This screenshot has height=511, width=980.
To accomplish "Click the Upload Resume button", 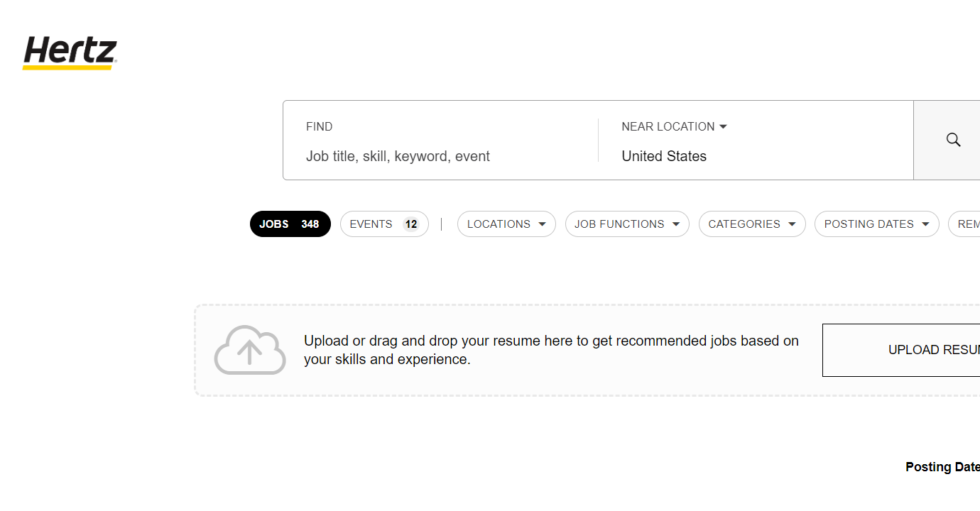I will tap(901, 350).
